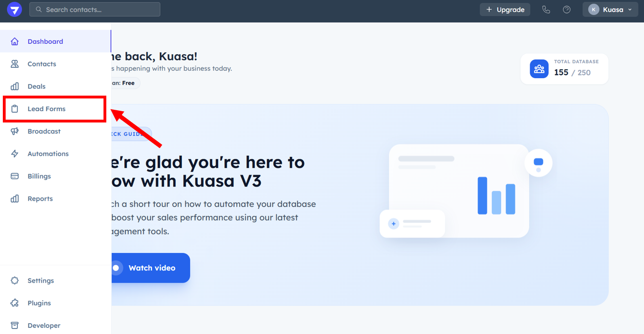Image resolution: width=644 pixels, height=334 pixels.
Task: Click the Settings gear icon
Action: [15, 281]
